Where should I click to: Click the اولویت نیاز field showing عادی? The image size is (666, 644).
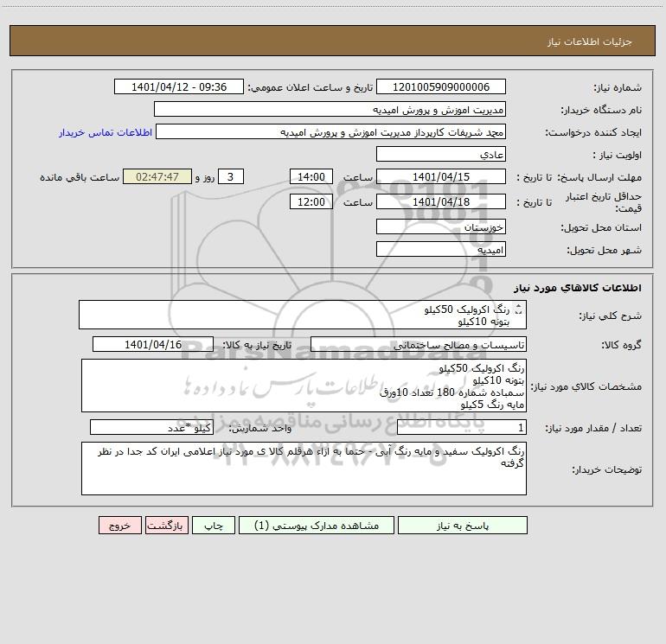point(441,155)
